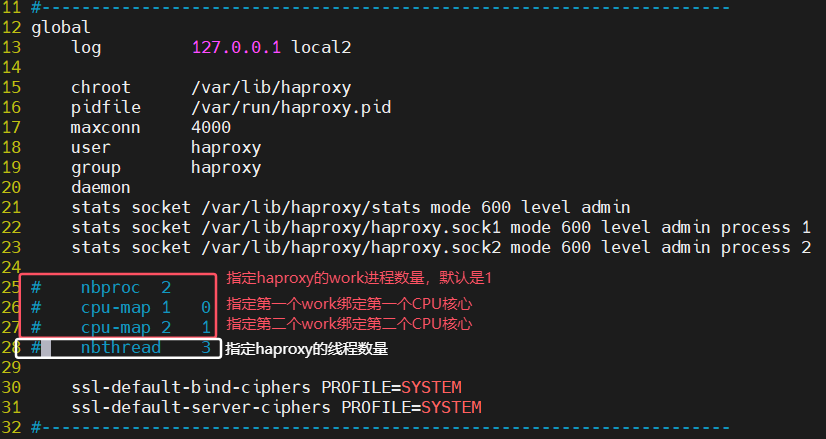Click 'local2' on the log line
The image size is (826, 439).
pyautogui.click(x=321, y=47)
